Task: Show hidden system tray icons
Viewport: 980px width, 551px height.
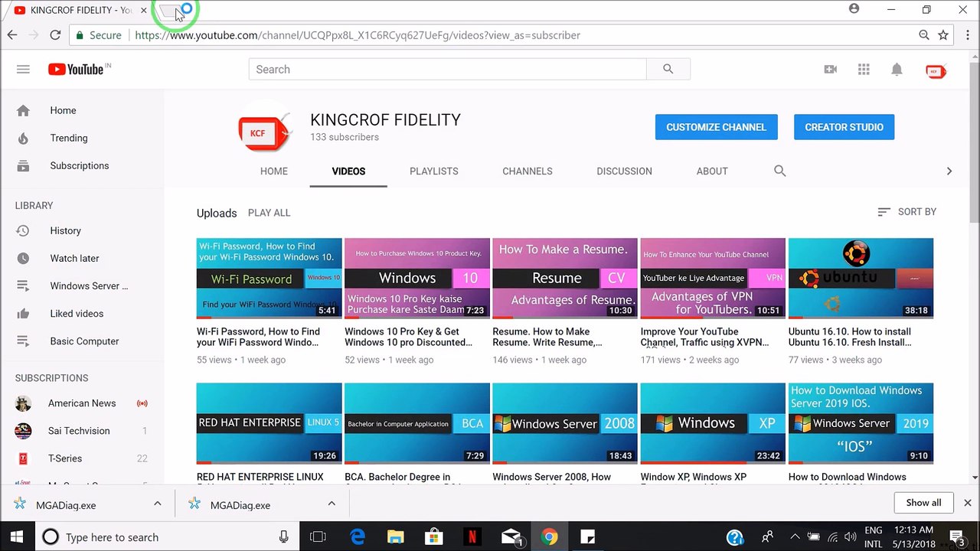Action: (x=795, y=537)
